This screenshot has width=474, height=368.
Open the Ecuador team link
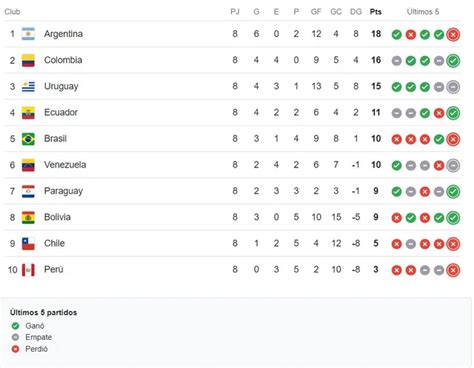pyautogui.click(x=61, y=112)
